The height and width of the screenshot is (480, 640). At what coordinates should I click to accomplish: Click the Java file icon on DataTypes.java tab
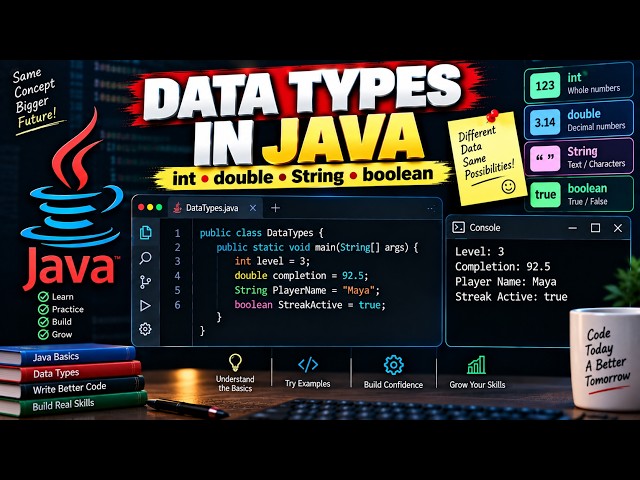(177, 208)
